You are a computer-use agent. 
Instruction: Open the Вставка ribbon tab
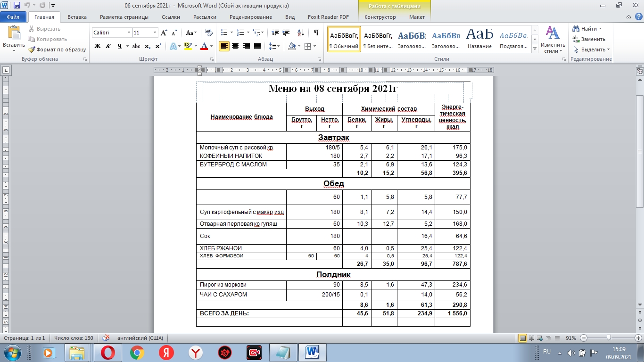coord(77,17)
